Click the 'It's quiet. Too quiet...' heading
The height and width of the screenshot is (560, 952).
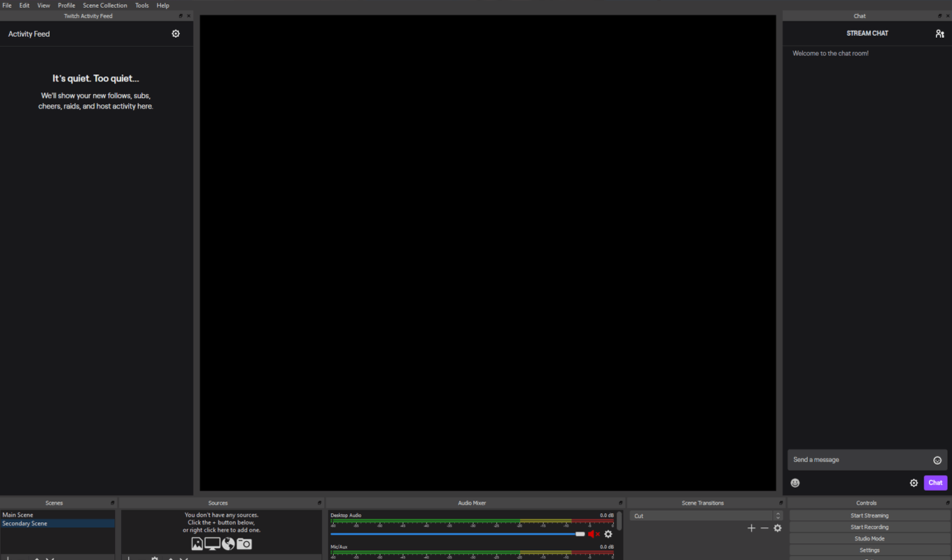[x=96, y=78]
